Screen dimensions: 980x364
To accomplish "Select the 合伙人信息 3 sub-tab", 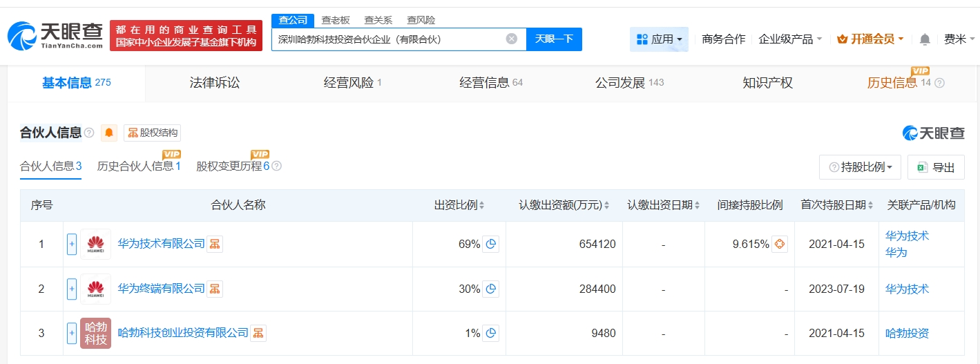I will [x=51, y=166].
